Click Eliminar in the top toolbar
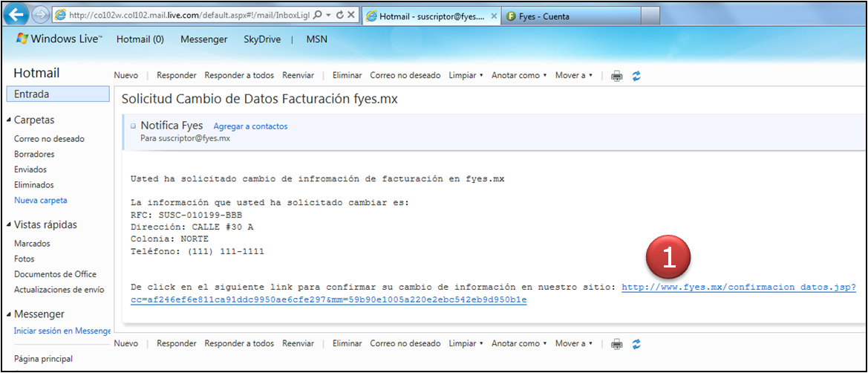 click(x=347, y=75)
